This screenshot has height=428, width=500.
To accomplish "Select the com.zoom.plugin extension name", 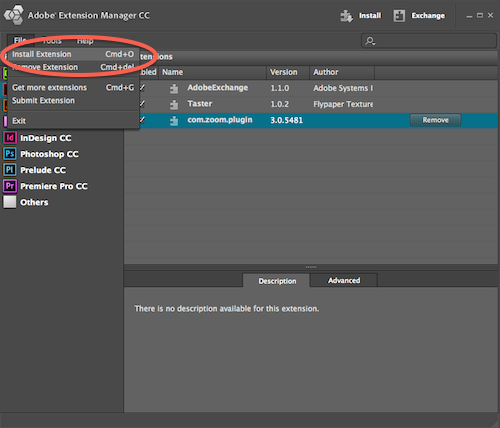I will pyautogui.click(x=220, y=120).
